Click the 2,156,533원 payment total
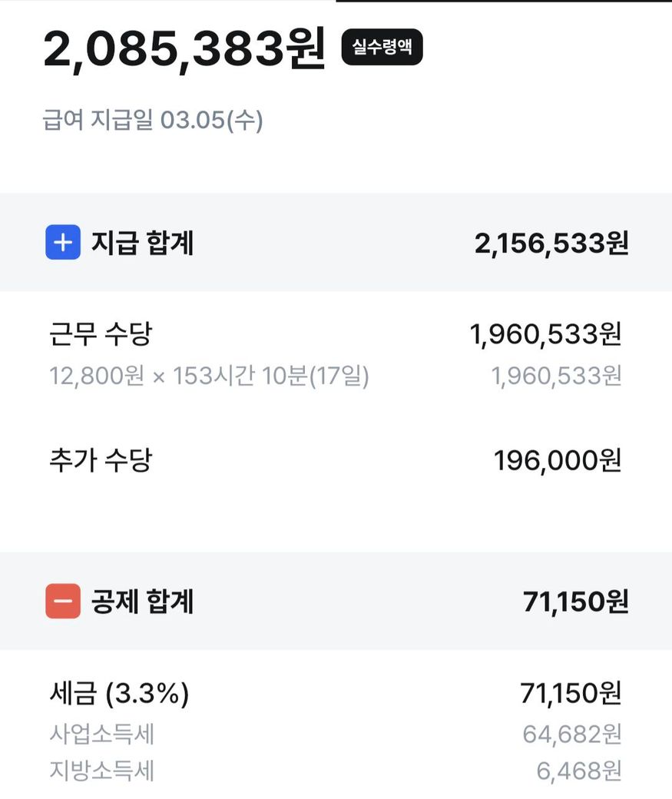 (x=551, y=244)
